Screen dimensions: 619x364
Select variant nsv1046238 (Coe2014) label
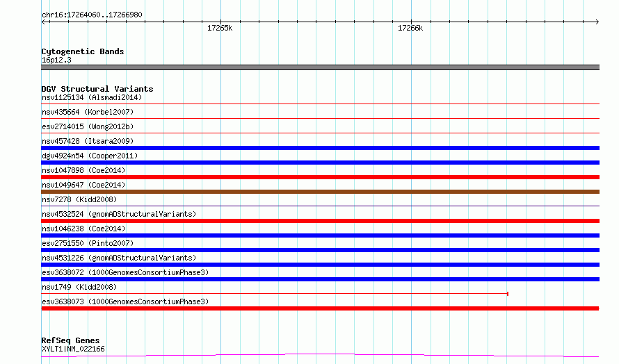click(83, 229)
